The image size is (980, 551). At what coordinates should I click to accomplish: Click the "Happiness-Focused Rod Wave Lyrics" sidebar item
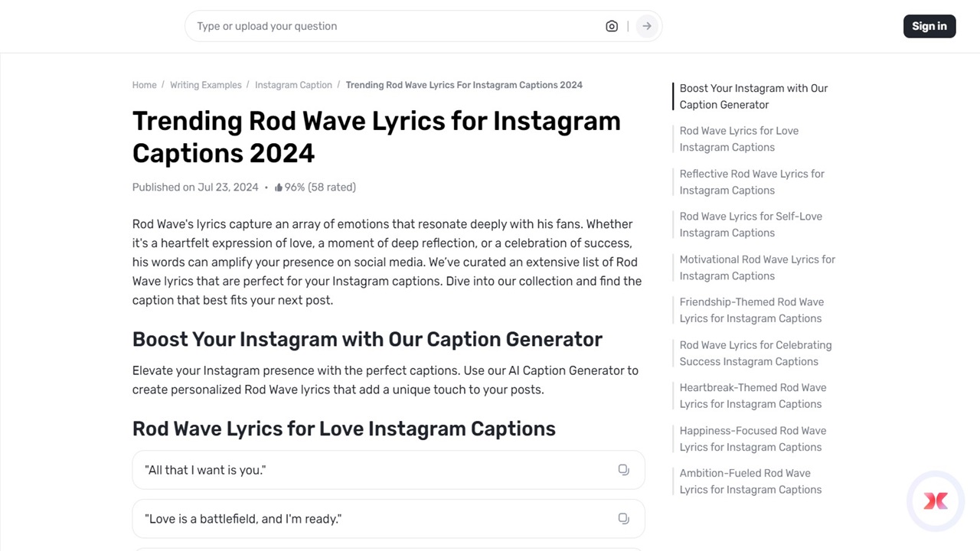[753, 439]
